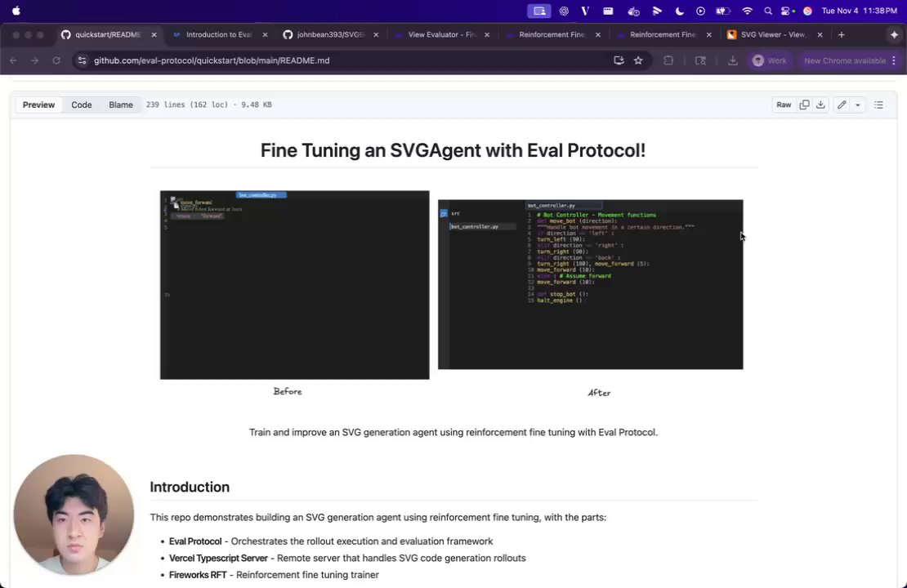Switch to first Reinforcement Fine tab
The image size is (907, 588).
(x=552, y=34)
